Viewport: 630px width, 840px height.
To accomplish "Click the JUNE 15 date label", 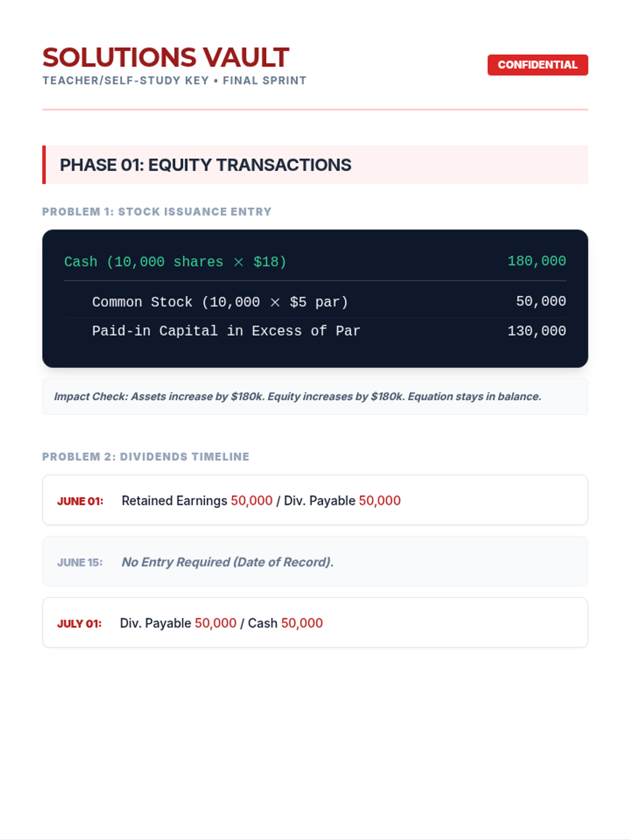I will tap(80, 562).
